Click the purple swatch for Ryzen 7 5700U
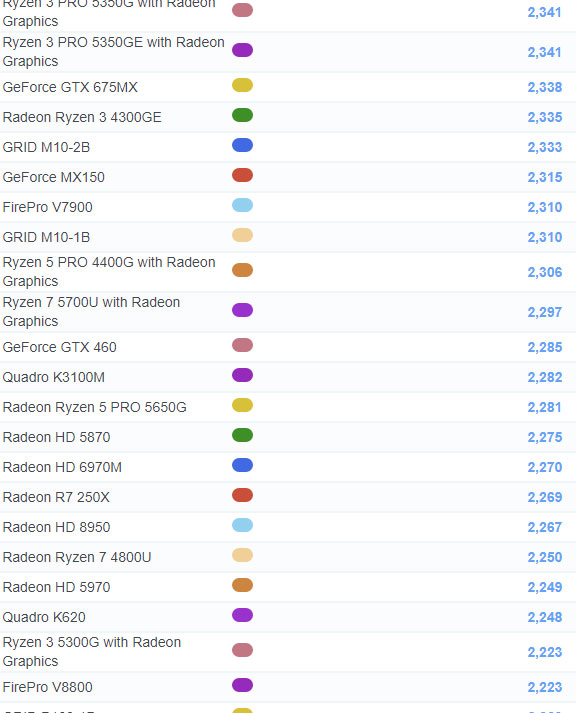 [x=242, y=310]
